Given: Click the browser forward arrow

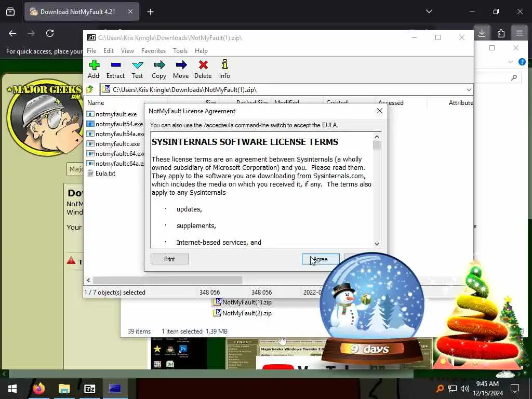Looking at the screenshot, I should [31, 33].
